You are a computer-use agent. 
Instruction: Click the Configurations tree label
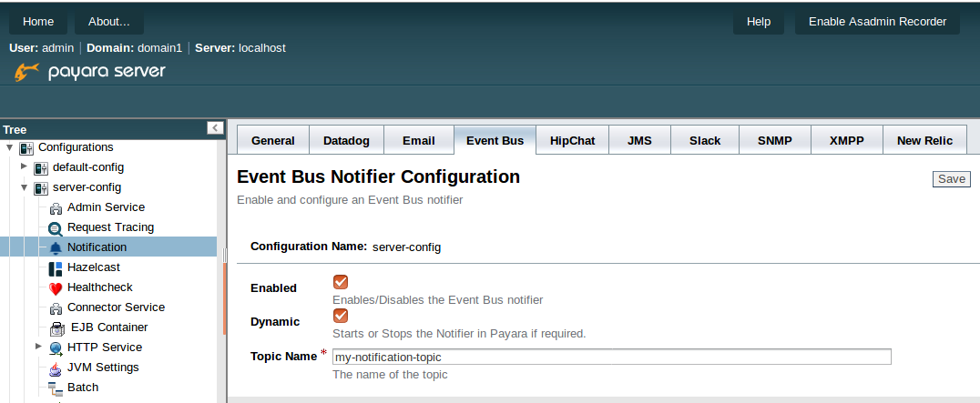[76, 147]
